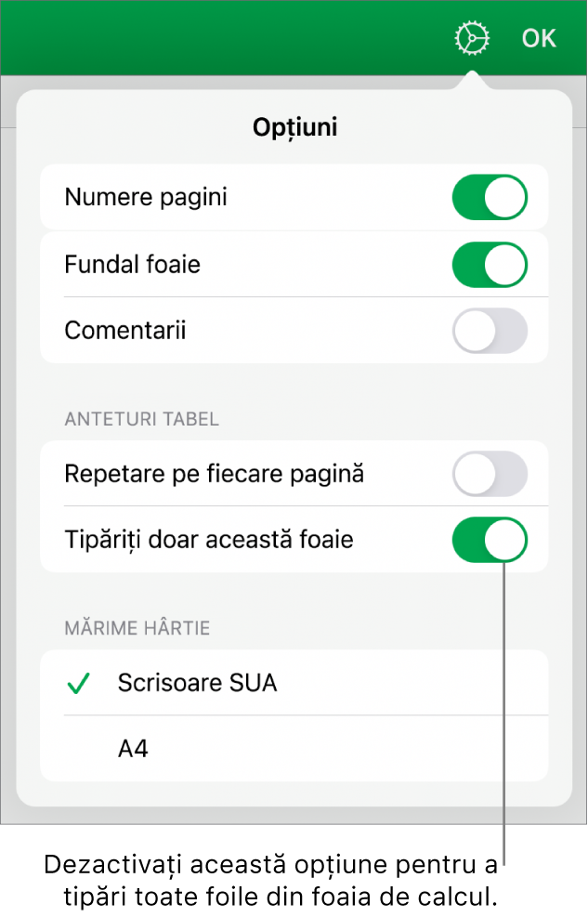The height and width of the screenshot is (917, 588).
Task: Click the checkmark beside Scrisoare SUA
Action: (78, 683)
